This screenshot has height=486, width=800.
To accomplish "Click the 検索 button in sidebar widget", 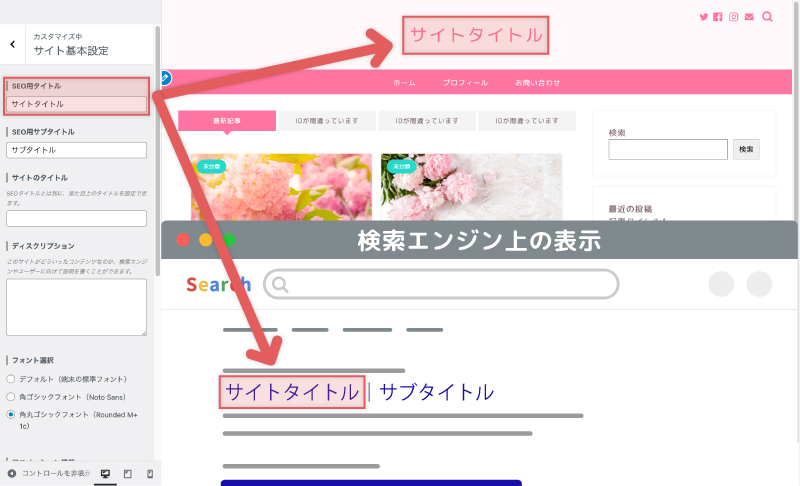I will (x=746, y=149).
